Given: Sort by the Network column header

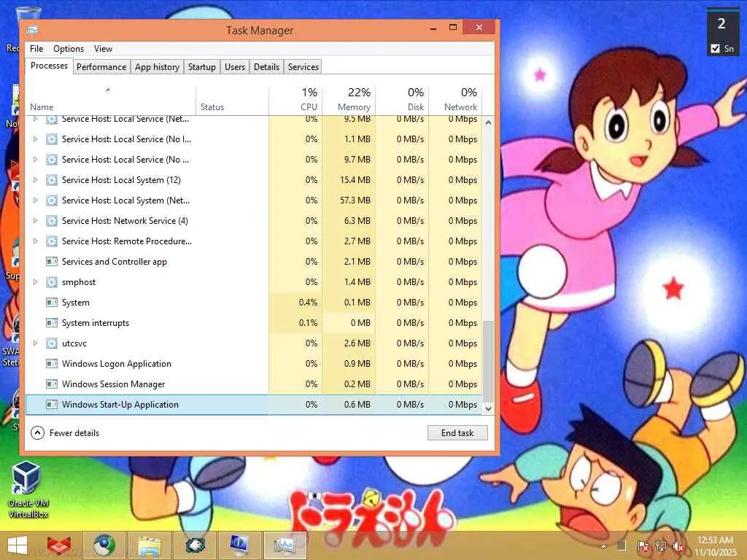Looking at the screenshot, I should click(x=455, y=101).
